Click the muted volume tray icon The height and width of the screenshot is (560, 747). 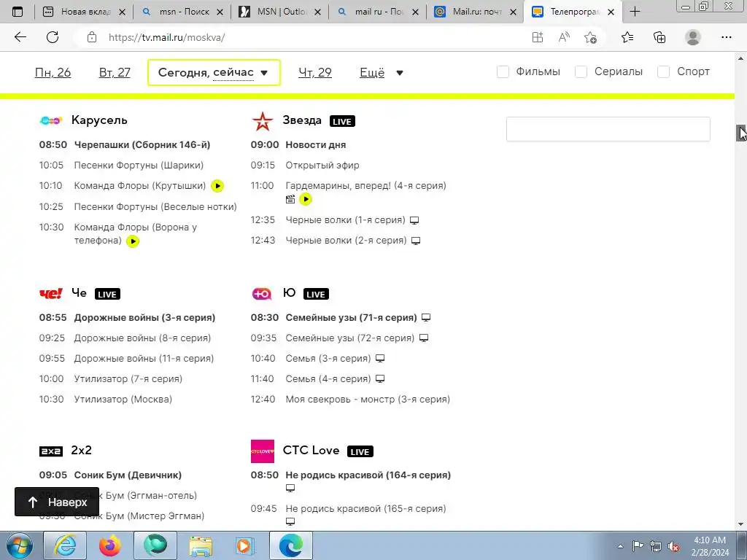pyautogui.click(x=673, y=546)
